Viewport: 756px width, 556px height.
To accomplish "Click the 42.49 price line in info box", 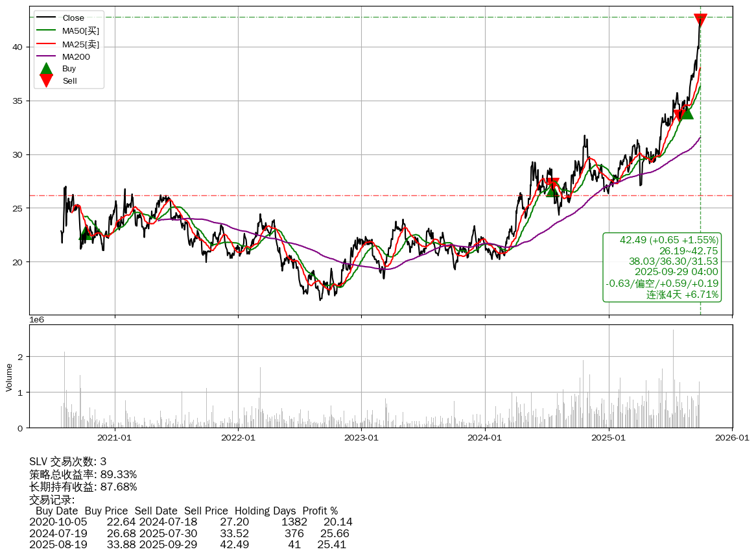I will click(668, 240).
